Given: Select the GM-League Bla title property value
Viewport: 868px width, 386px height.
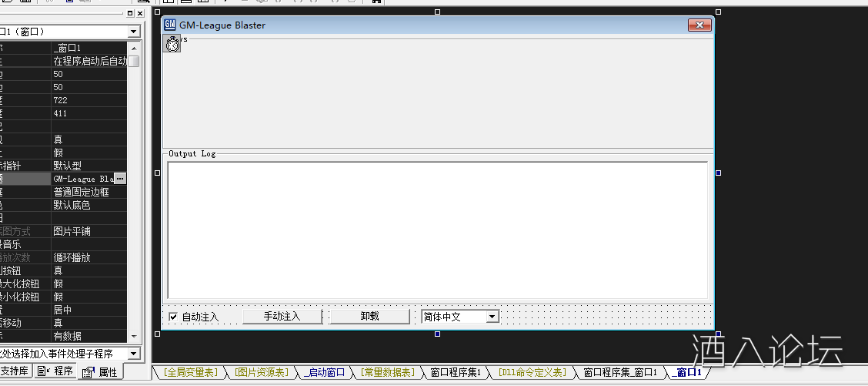Looking at the screenshot, I should pos(82,179).
